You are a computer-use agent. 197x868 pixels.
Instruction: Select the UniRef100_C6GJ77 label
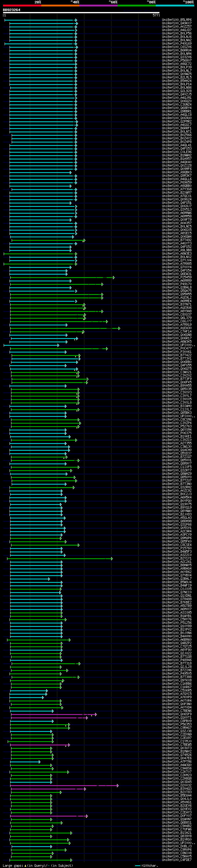177,321
